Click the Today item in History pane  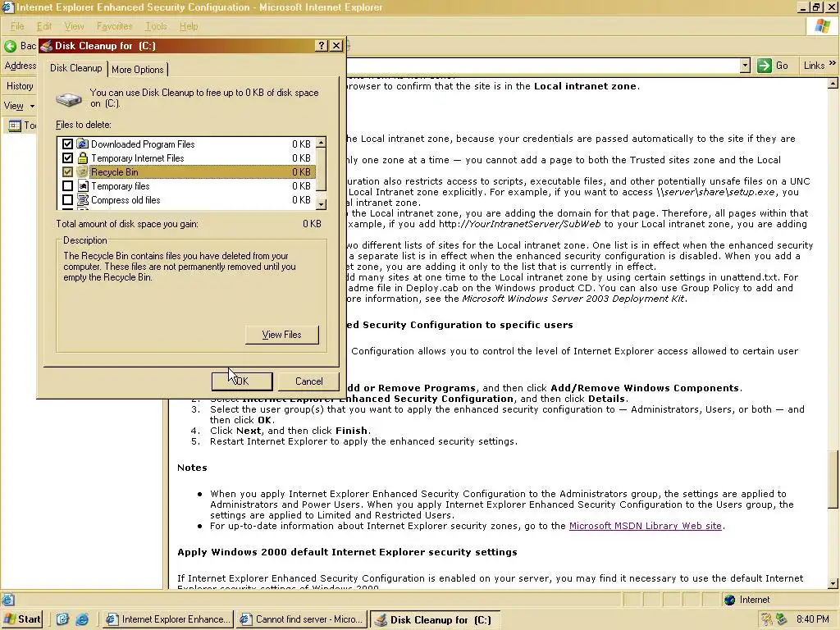tap(22, 126)
